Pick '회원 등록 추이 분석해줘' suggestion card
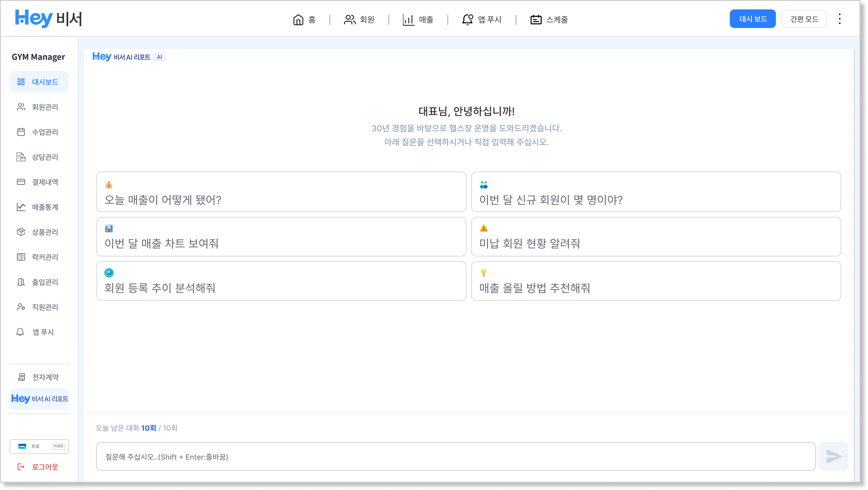The image size is (868, 490). point(281,281)
